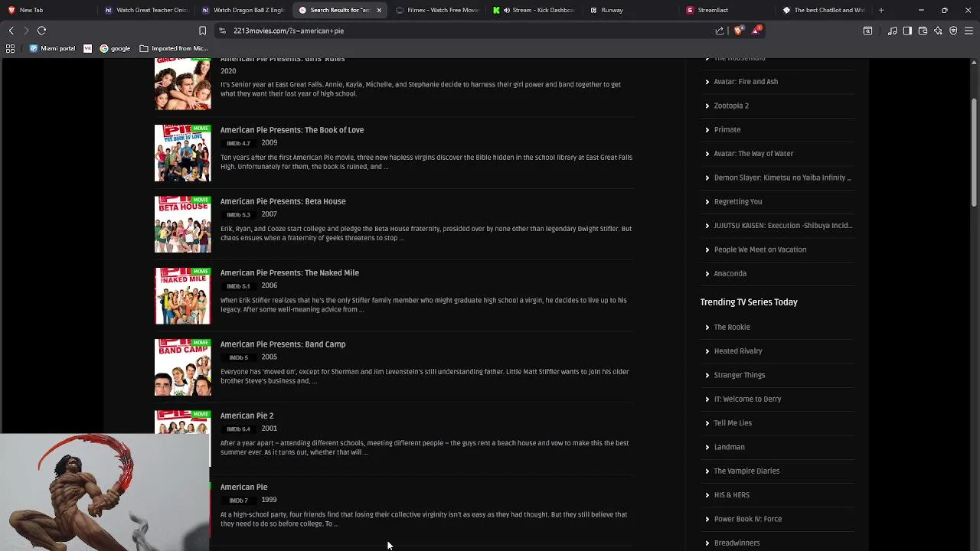
Task: Open American Pie Presents: The Naked Mile title
Action: coord(289,272)
